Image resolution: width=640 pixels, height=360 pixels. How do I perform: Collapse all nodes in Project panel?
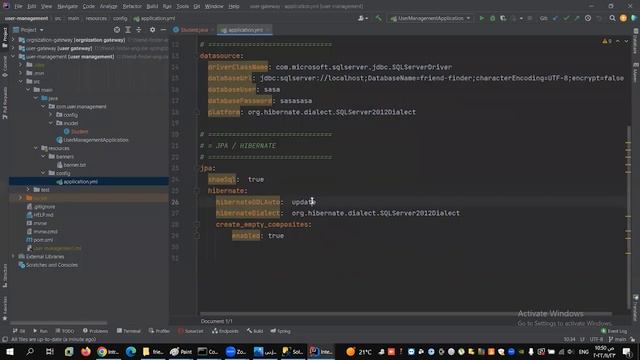coord(139,30)
